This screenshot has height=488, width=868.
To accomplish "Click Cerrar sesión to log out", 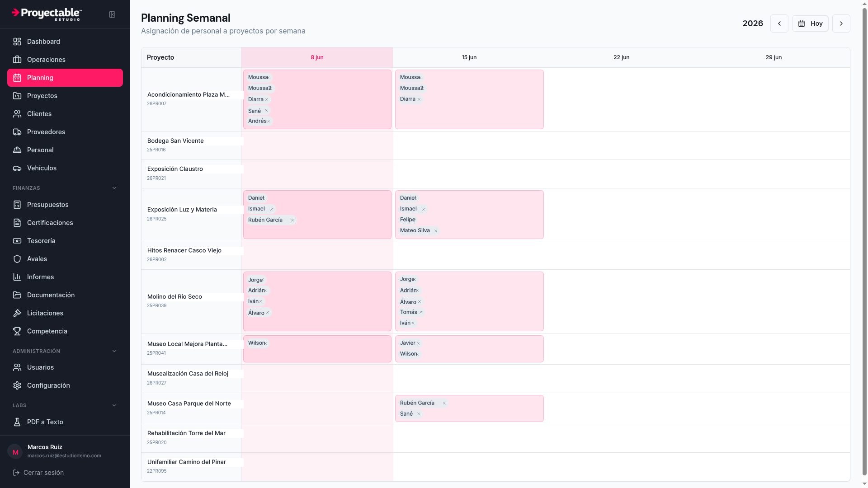I will click(38, 473).
